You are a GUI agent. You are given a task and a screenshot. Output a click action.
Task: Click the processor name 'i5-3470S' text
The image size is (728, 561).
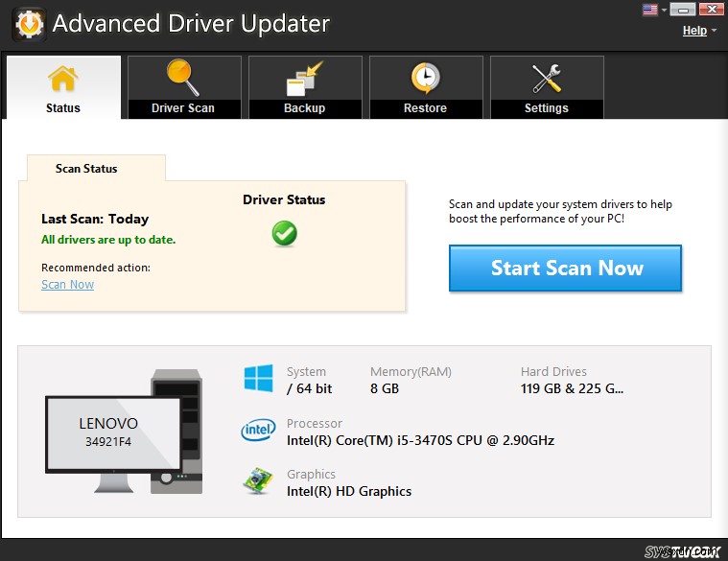(x=424, y=440)
